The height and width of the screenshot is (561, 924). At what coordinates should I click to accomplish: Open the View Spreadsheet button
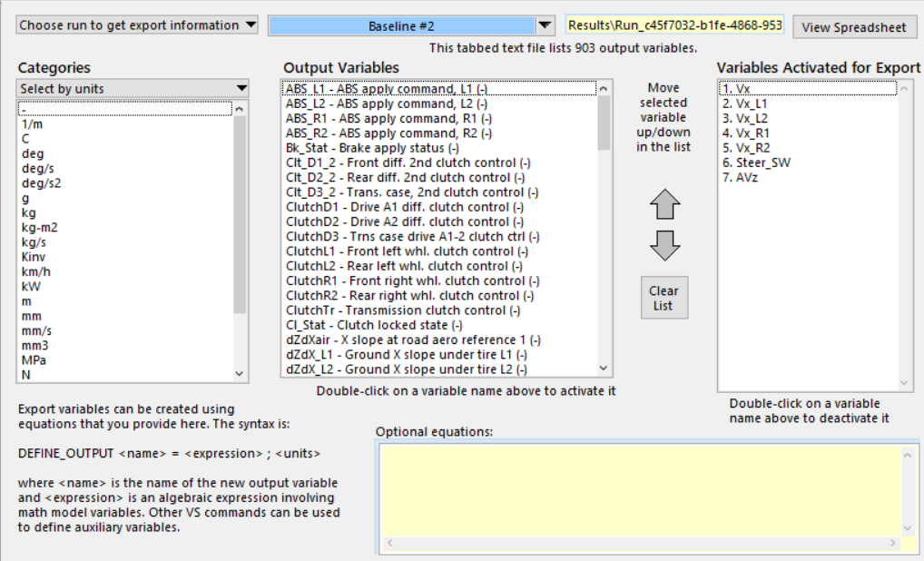[x=854, y=27]
